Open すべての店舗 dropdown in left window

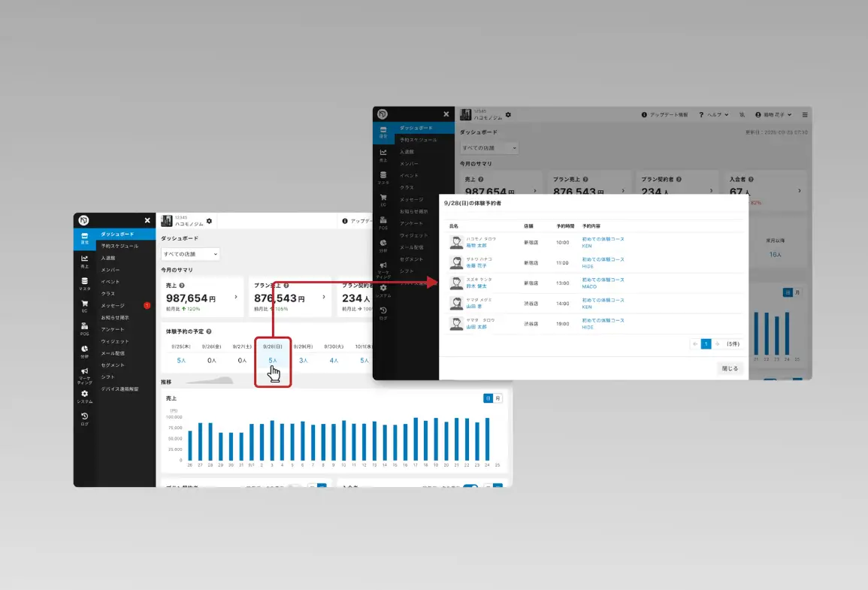[x=190, y=254]
